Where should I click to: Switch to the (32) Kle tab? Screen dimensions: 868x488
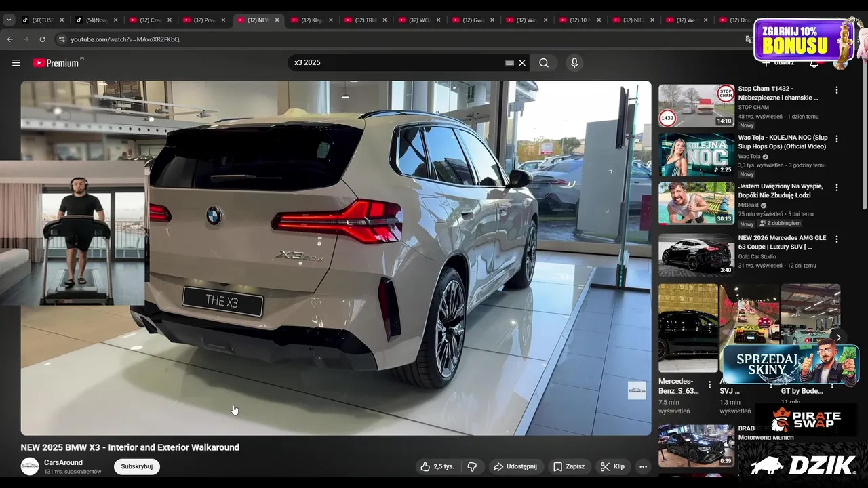[312, 20]
